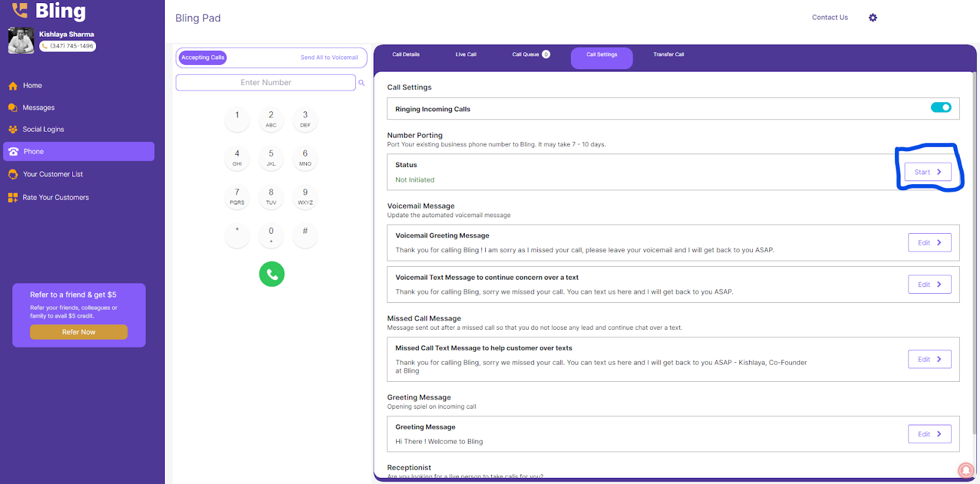Click the green call dial button

[271, 274]
